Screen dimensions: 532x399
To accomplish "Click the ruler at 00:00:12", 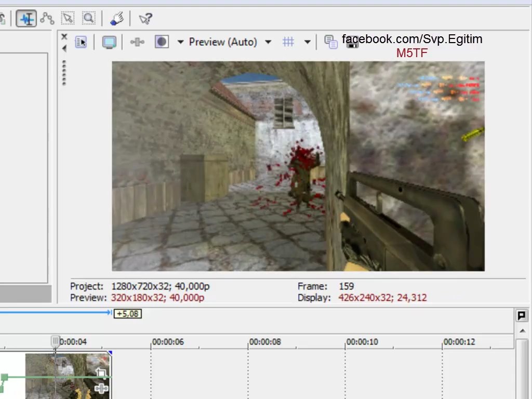I will 459,342.
